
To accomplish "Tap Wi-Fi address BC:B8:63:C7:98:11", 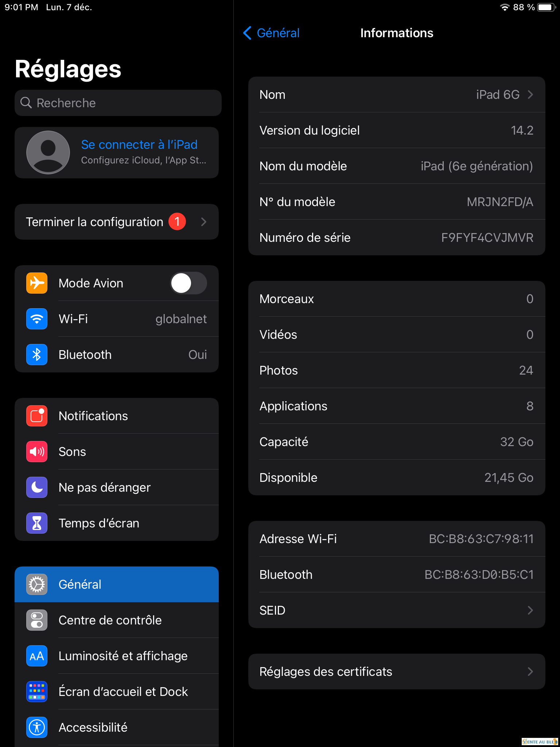I will 481,539.
